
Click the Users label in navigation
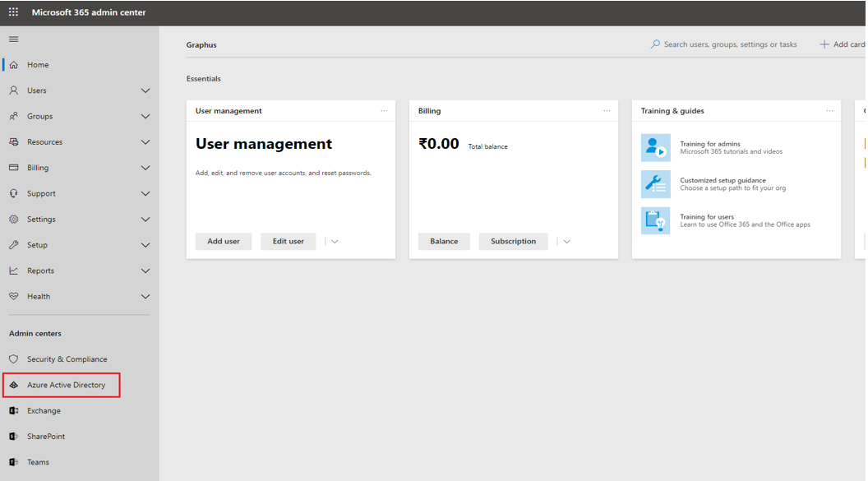37,90
